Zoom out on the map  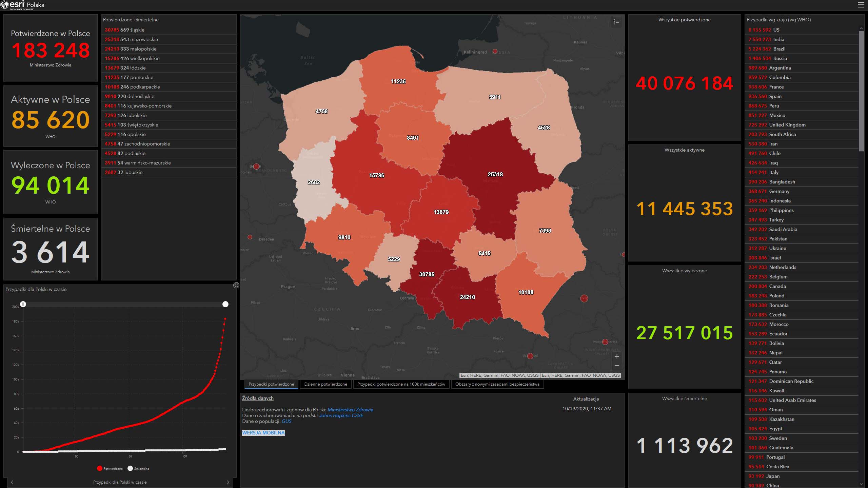point(617,366)
